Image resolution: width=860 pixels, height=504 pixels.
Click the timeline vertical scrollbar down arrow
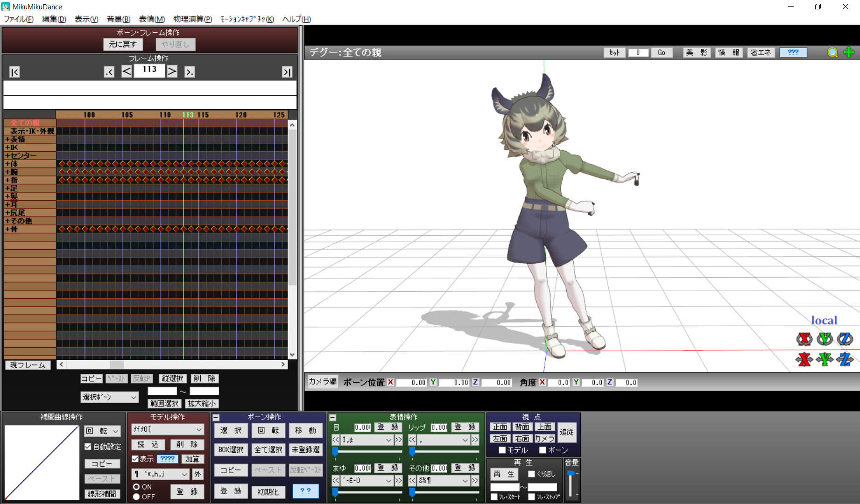pyautogui.click(x=292, y=355)
